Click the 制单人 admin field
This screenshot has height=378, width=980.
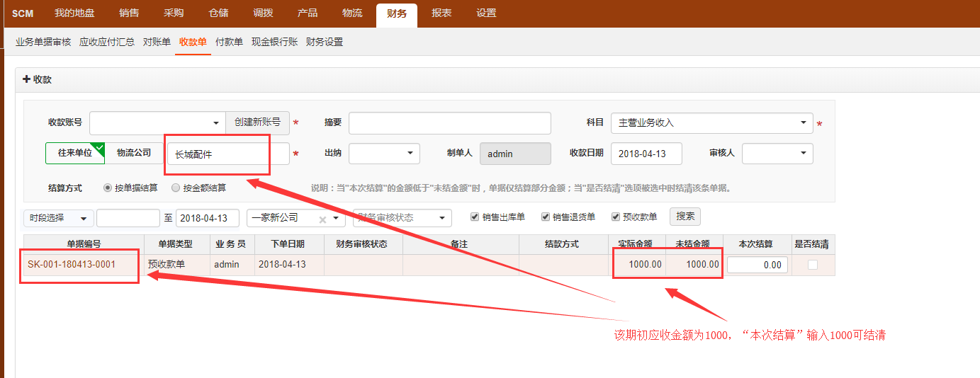coord(515,154)
